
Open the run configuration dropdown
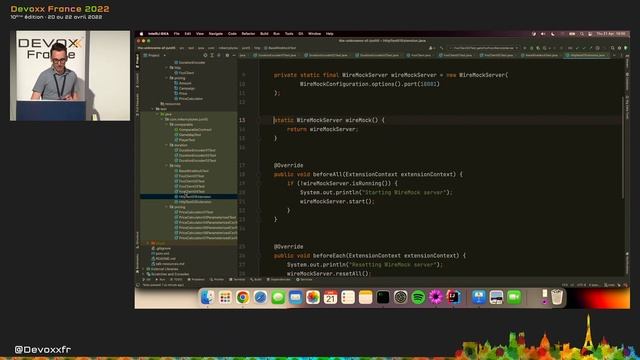click(484, 48)
